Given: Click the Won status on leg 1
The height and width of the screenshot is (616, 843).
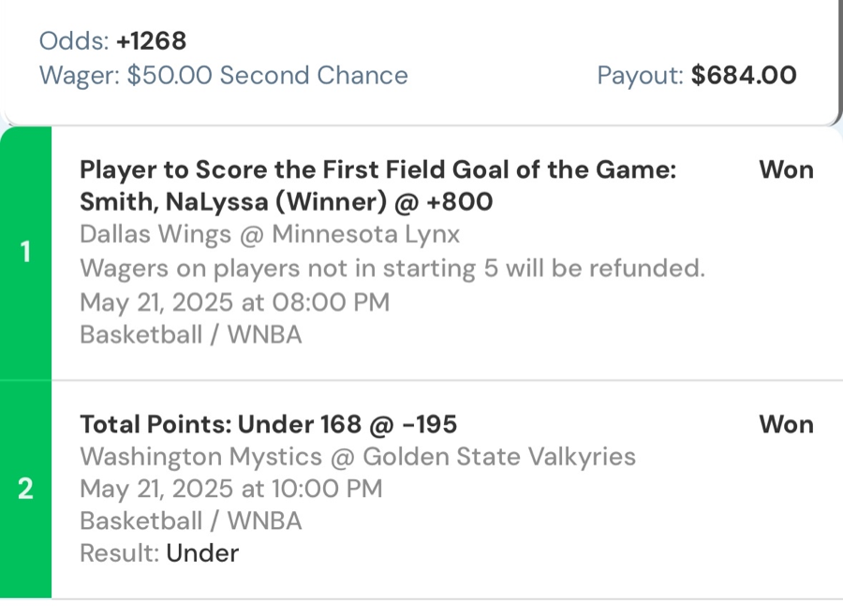Looking at the screenshot, I should tap(787, 169).
